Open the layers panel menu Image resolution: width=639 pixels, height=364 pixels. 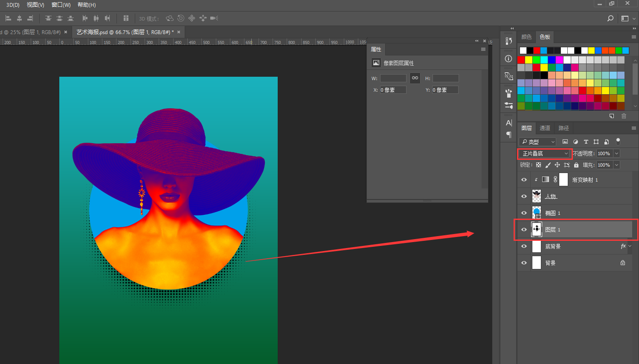634,128
